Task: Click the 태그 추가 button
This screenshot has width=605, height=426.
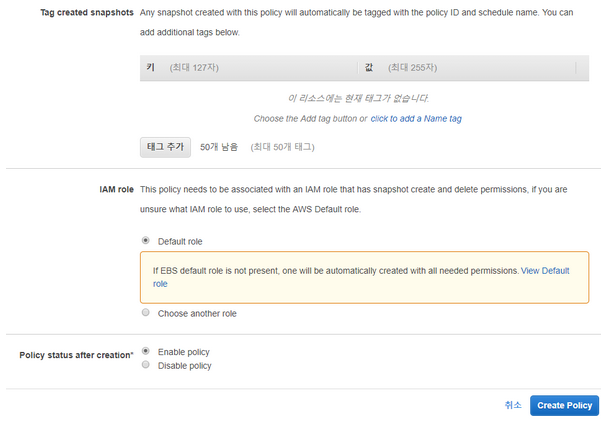Action: [165, 146]
